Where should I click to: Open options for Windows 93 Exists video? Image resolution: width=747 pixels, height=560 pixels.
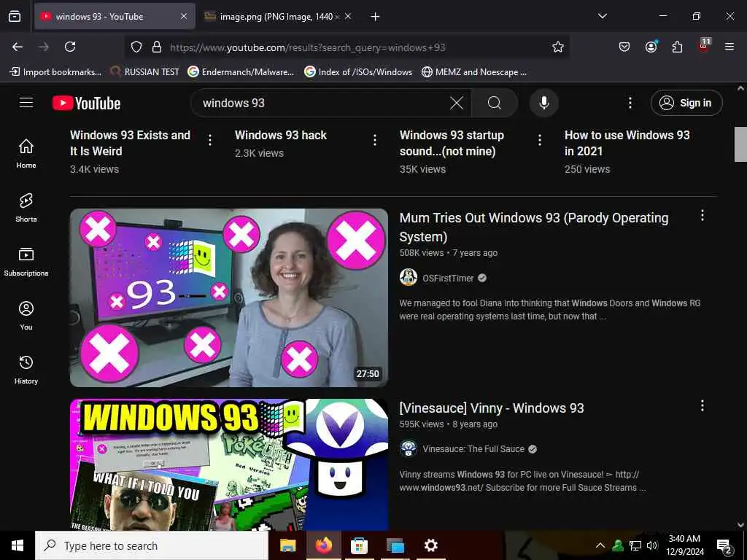[210, 140]
